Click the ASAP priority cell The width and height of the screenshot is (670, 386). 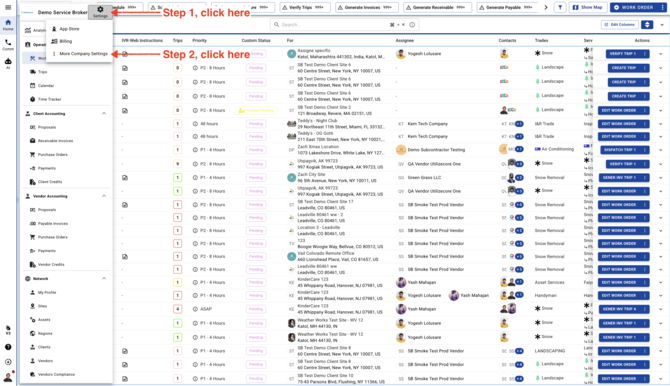pyautogui.click(x=206, y=309)
